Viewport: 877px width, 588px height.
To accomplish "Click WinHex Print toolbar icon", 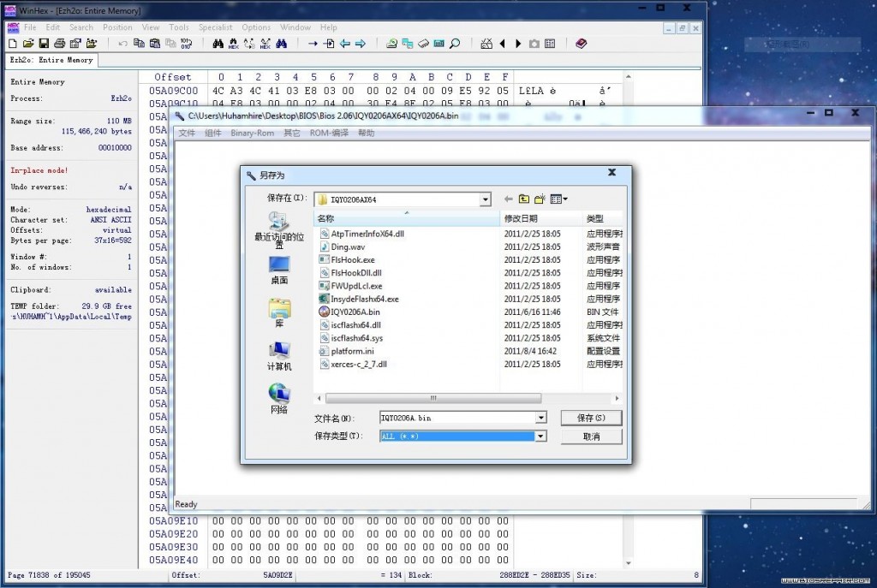I will click(x=59, y=43).
